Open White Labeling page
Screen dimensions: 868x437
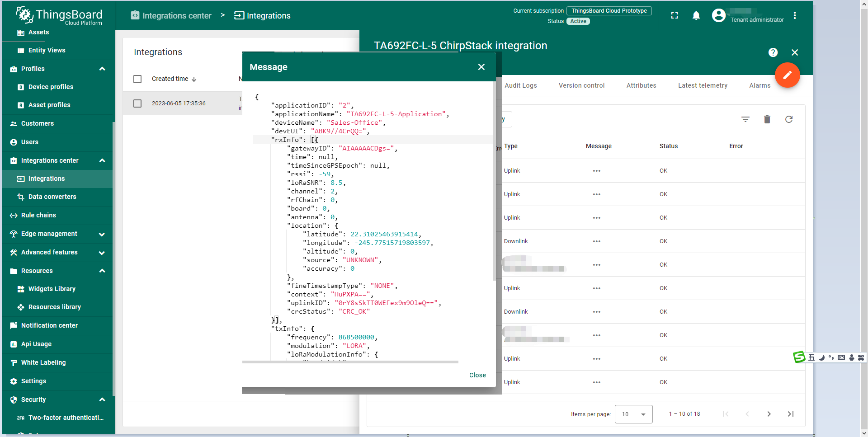coord(57,362)
